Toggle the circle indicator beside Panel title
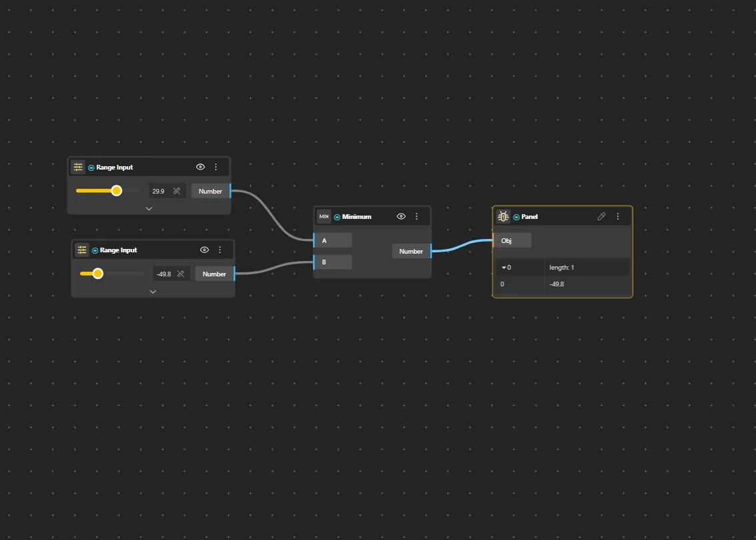The width and height of the screenshot is (756, 540). click(516, 217)
